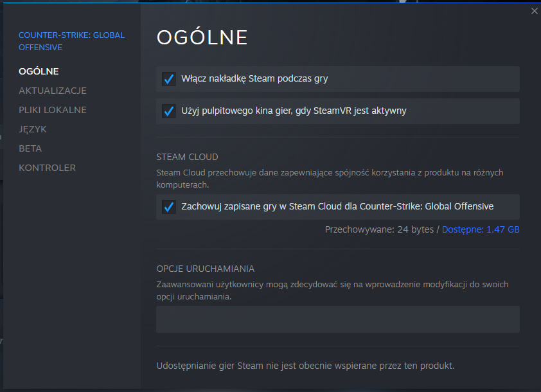Close the properties window with the X

point(534,11)
